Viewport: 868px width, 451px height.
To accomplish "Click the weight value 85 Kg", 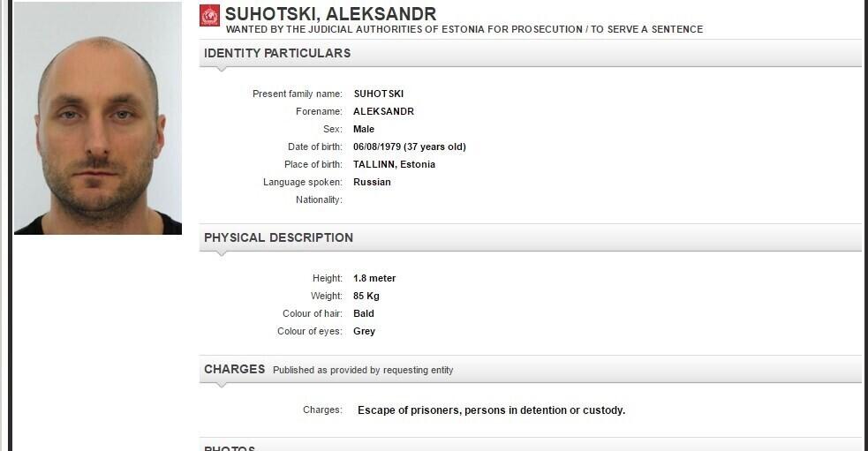I will click(x=366, y=296).
